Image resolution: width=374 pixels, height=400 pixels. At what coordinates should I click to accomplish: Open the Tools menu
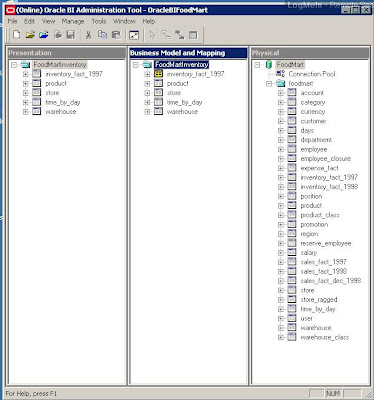tap(99, 21)
